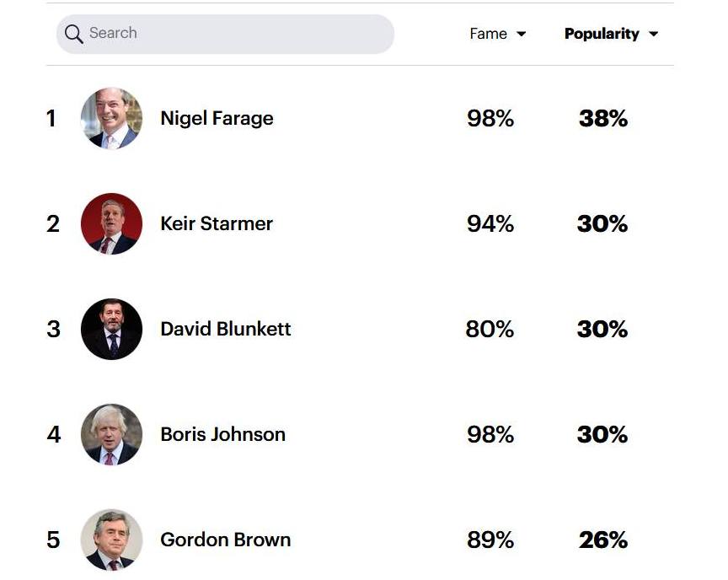This screenshot has height=580, width=728.
Task: Click Nigel Farage's profile photo
Action: click(x=111, y=118)
